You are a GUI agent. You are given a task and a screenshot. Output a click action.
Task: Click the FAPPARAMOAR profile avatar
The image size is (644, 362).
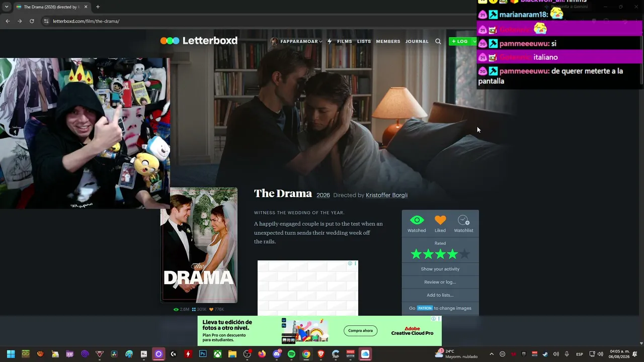tap(274, 41)
